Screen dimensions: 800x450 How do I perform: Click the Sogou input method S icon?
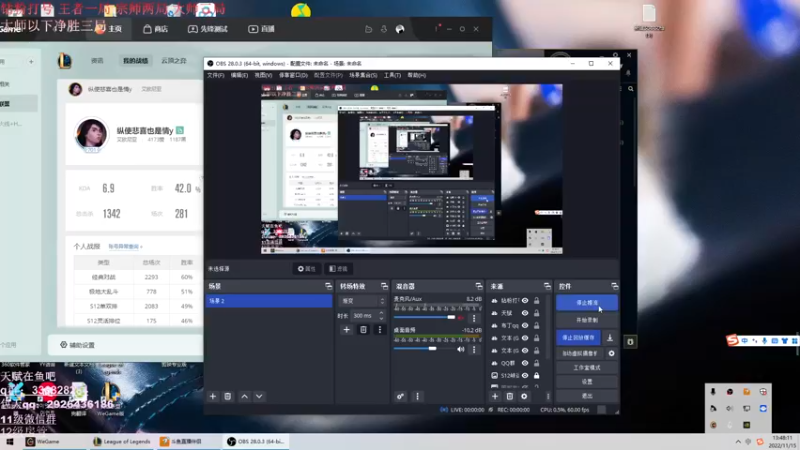[733, 340]
